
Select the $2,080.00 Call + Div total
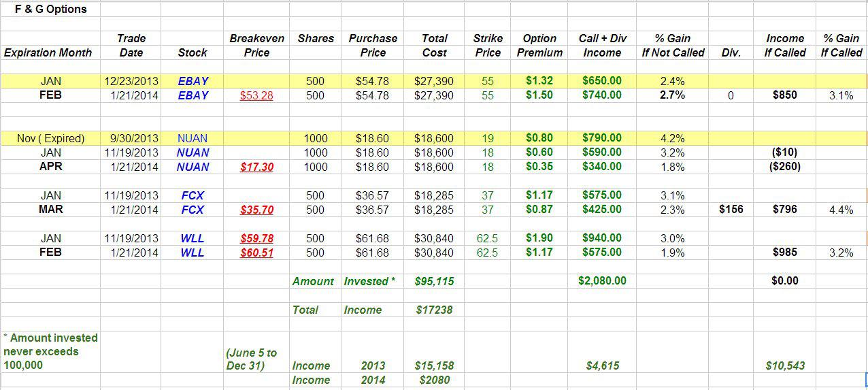[602, 280]
